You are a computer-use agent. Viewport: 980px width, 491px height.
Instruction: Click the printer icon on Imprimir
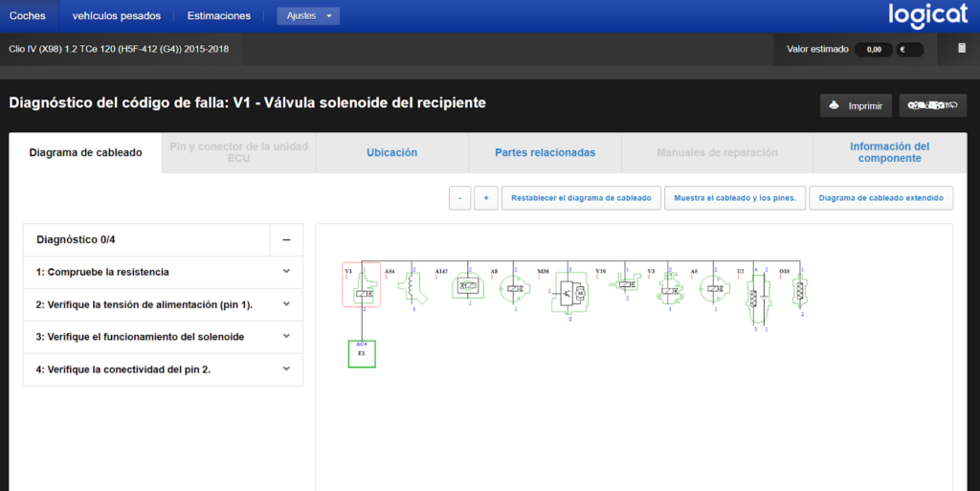[x=834, y=105]
